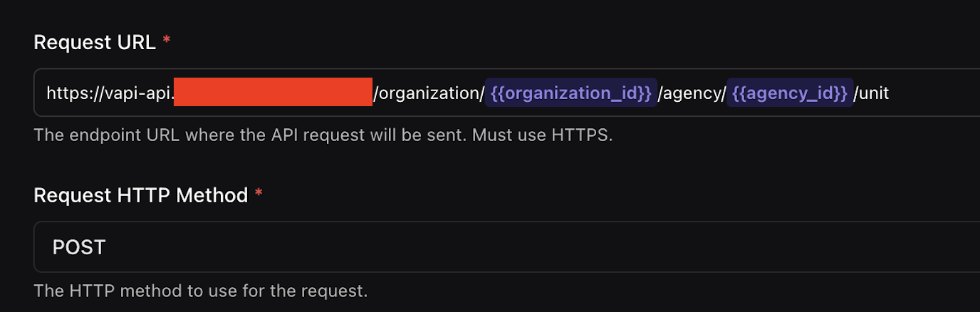Focus the empty area after /unit in URL field
This screenshot has width=980, height=312.
933,93
